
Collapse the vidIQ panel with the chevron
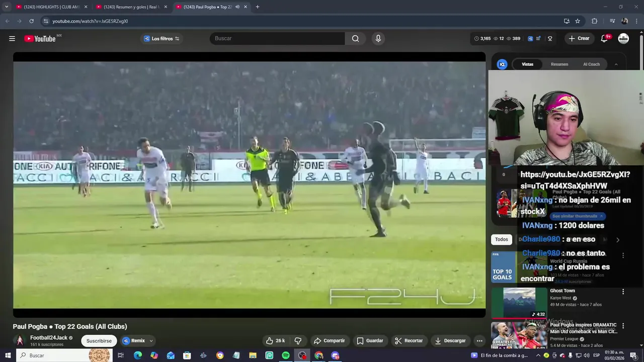tap(616, 64)
